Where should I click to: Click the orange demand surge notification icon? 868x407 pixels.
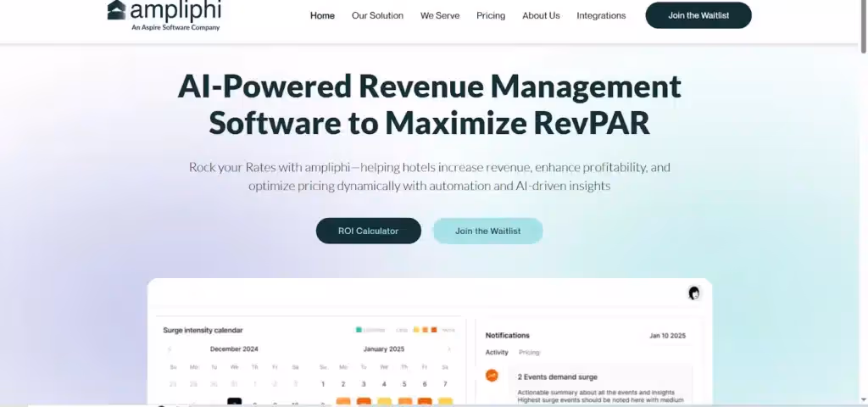point(492,376)
